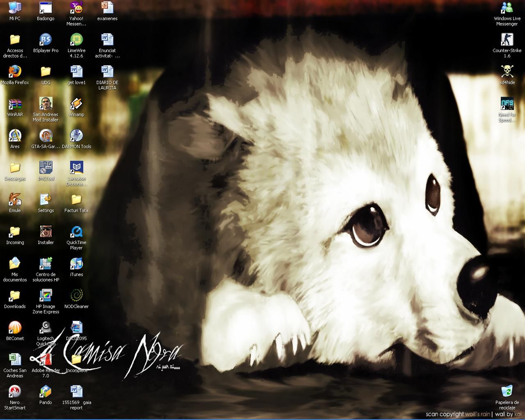Open the Accesos directos folder
Screen dimensions: 525x420
click(x=15, y=39)
